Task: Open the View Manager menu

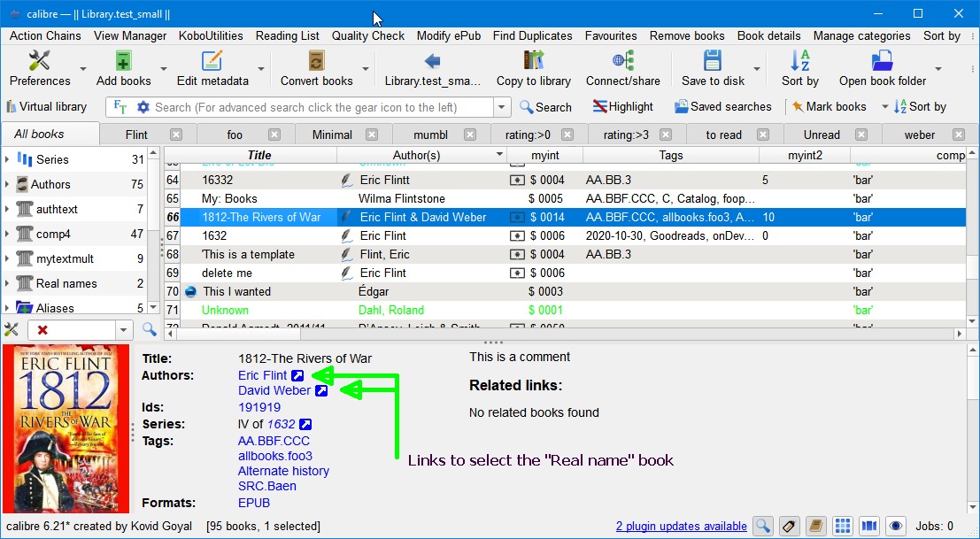Action: pyautogui.click(x=130, y=35)
